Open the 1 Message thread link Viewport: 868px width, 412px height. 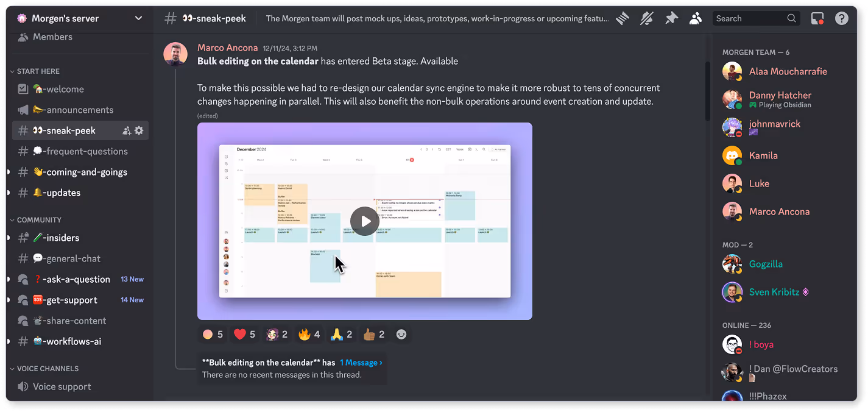(361, 362)
